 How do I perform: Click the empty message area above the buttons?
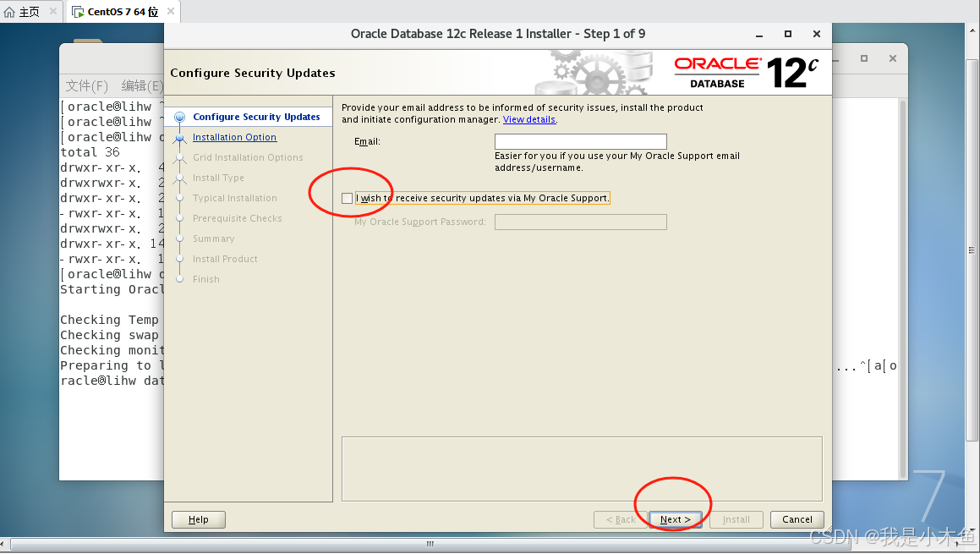(582, 469)
